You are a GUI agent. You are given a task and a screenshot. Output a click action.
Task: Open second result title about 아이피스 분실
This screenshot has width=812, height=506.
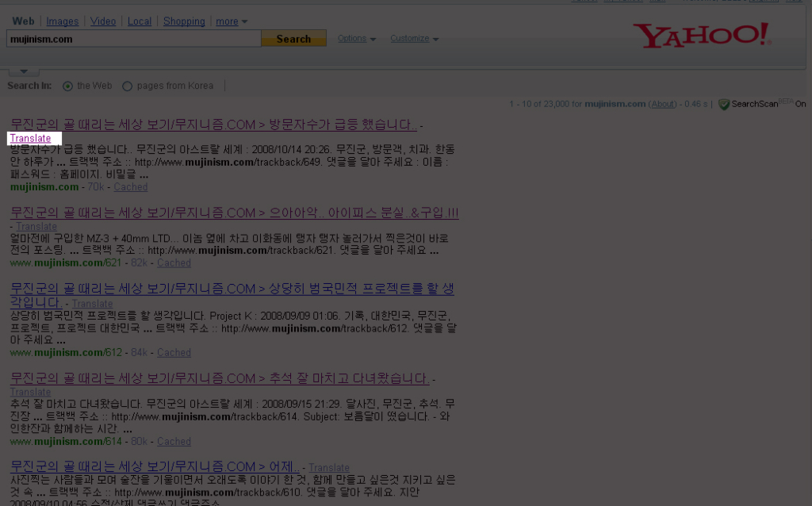235,213
